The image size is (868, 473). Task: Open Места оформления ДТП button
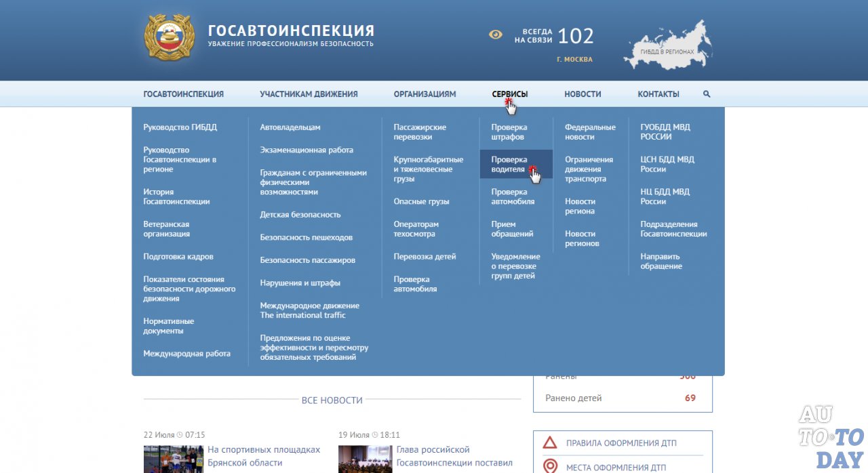click(x=616, y=468)
